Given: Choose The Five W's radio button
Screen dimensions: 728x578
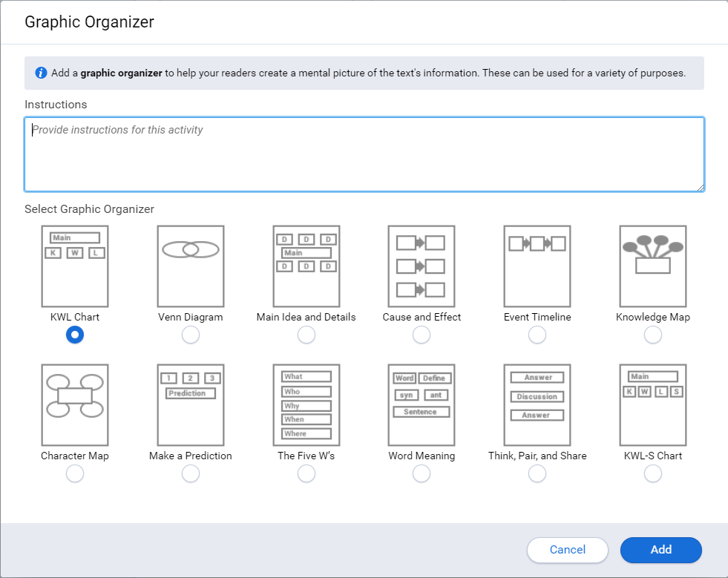Looking at the screenshot, I should click(x=306, y=473).
